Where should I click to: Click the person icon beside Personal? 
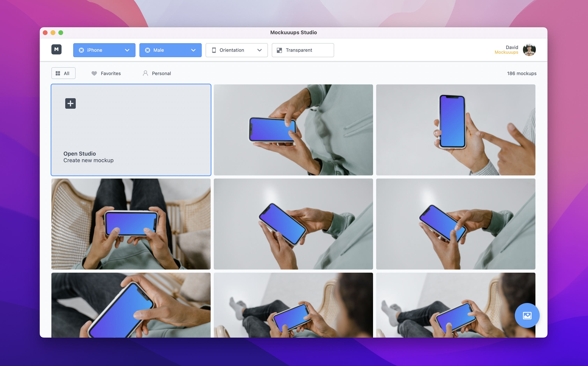click(x=145, y=73)
